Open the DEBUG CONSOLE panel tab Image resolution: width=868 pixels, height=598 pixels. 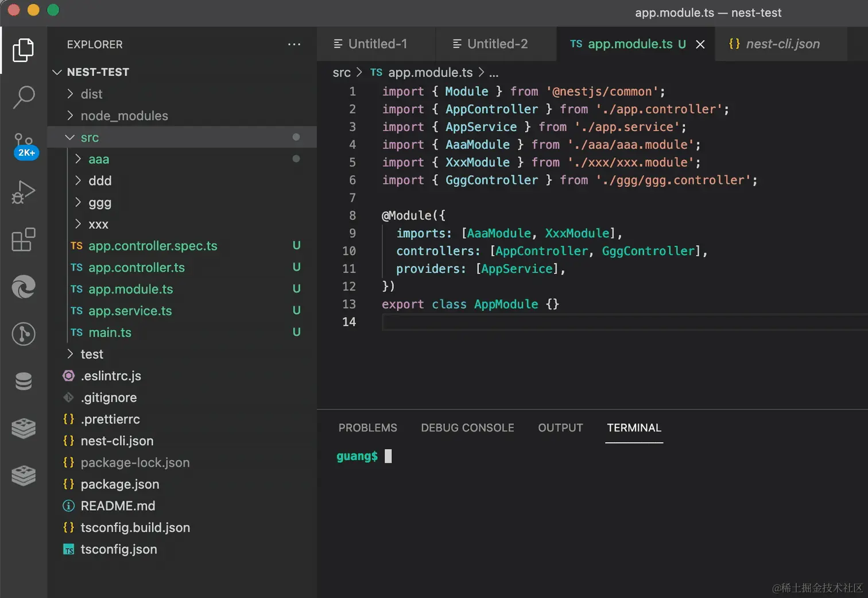[467, 428]
